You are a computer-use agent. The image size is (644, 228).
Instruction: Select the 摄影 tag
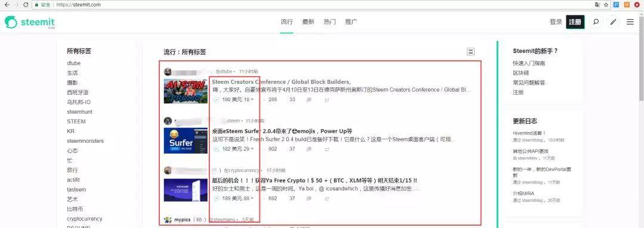click(72, 83)
